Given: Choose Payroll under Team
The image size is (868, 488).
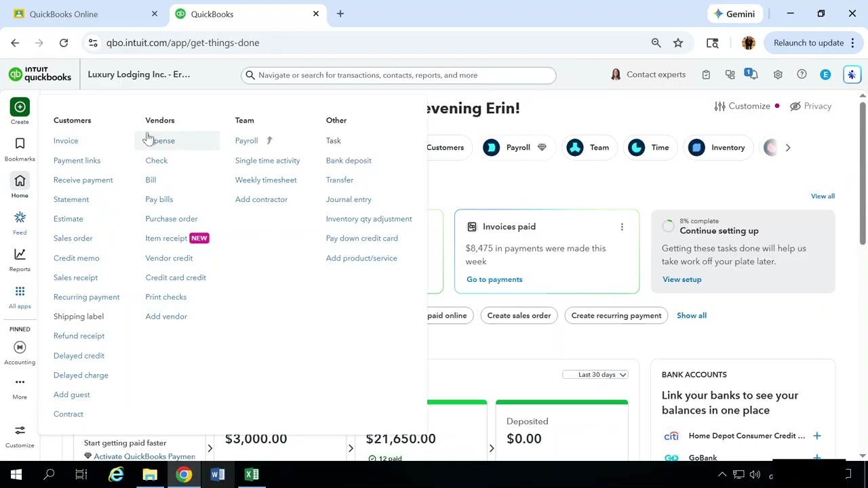Looking at the screenshot, I should (x=247, y=141).
